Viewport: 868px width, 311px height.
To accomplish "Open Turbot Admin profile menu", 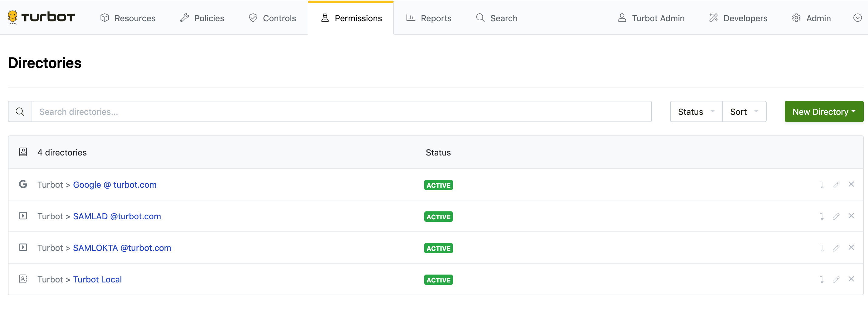I will pyautogui.click(x=651, y=18).
